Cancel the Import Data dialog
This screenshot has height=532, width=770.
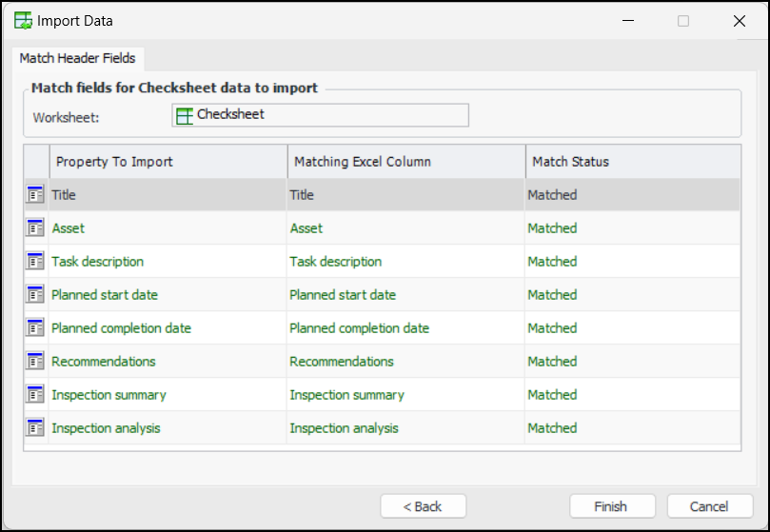tap(709, 506)
